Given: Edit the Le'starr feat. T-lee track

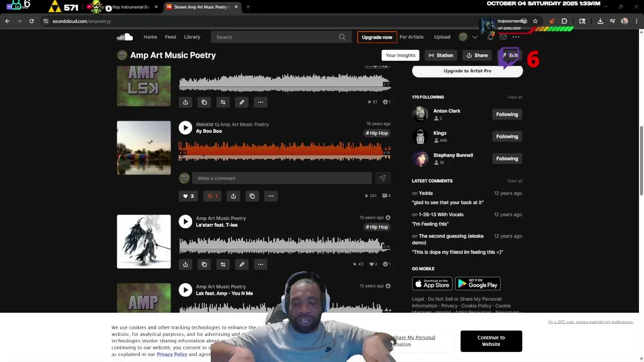Looking at the screenshot, I should [x=242, y=264].
